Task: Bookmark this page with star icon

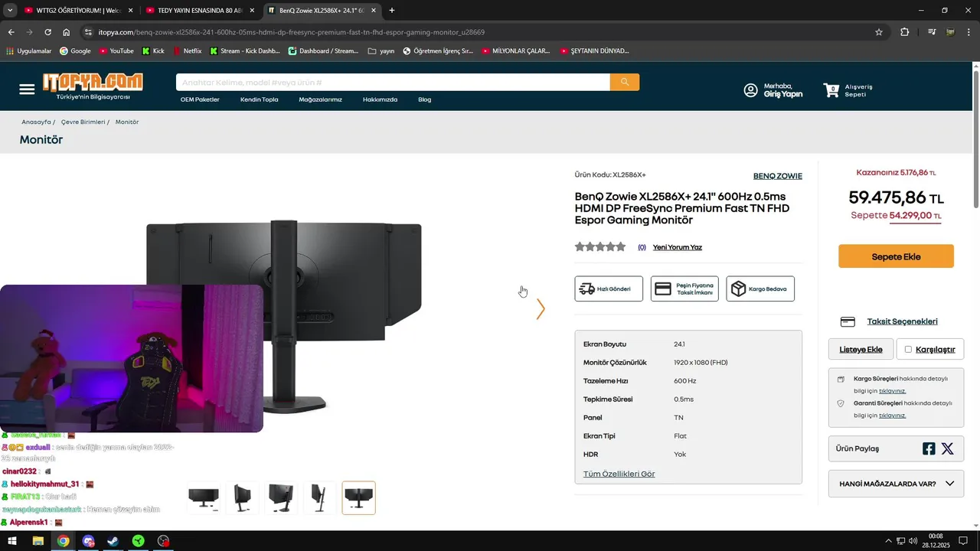Action: (x=879, y=32)
